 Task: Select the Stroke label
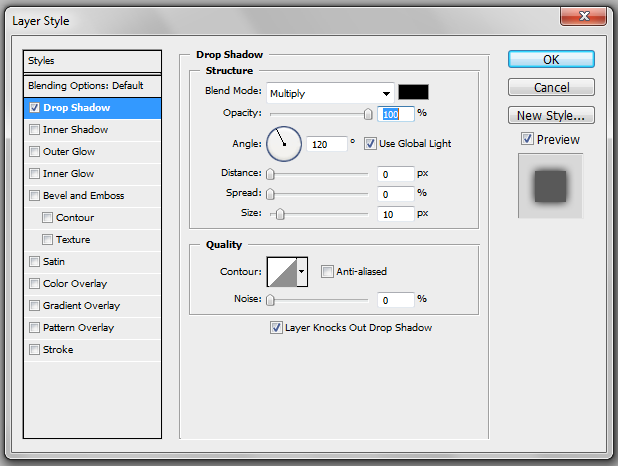(x=58, y=350)
